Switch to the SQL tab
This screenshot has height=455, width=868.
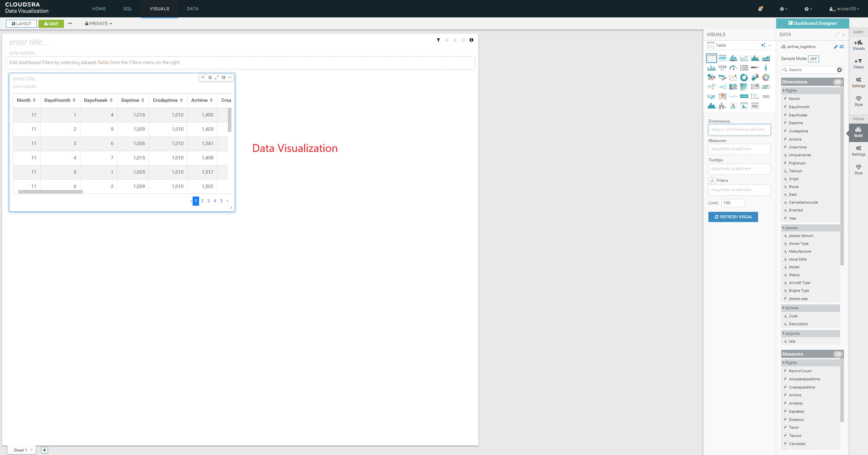(x=128, y=9)
